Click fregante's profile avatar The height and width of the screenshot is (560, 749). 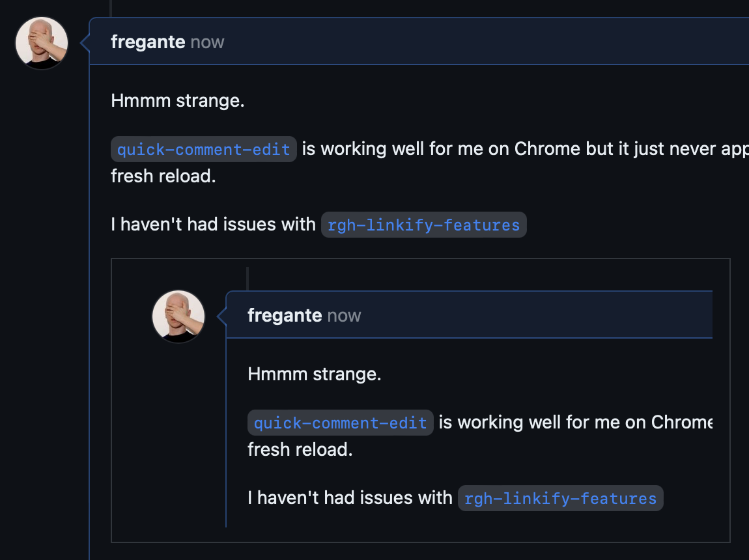[41, 42]
